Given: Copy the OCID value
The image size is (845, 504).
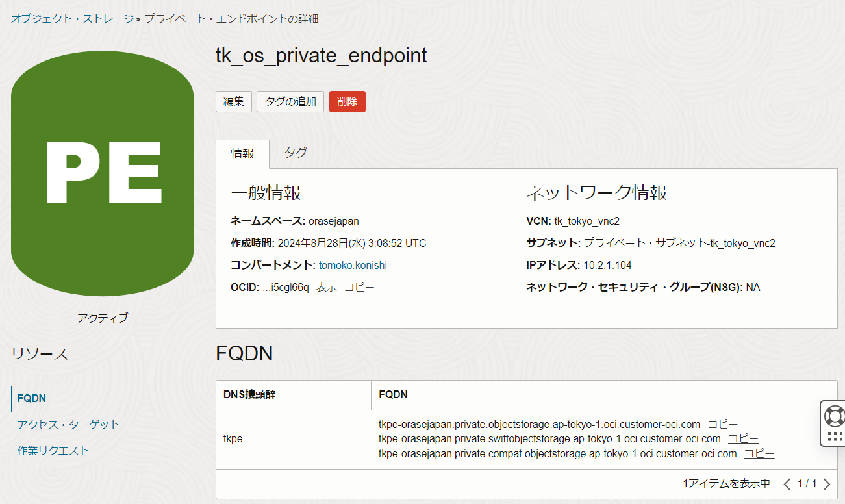Looking at the screenshot, I should tap(359, 287).
